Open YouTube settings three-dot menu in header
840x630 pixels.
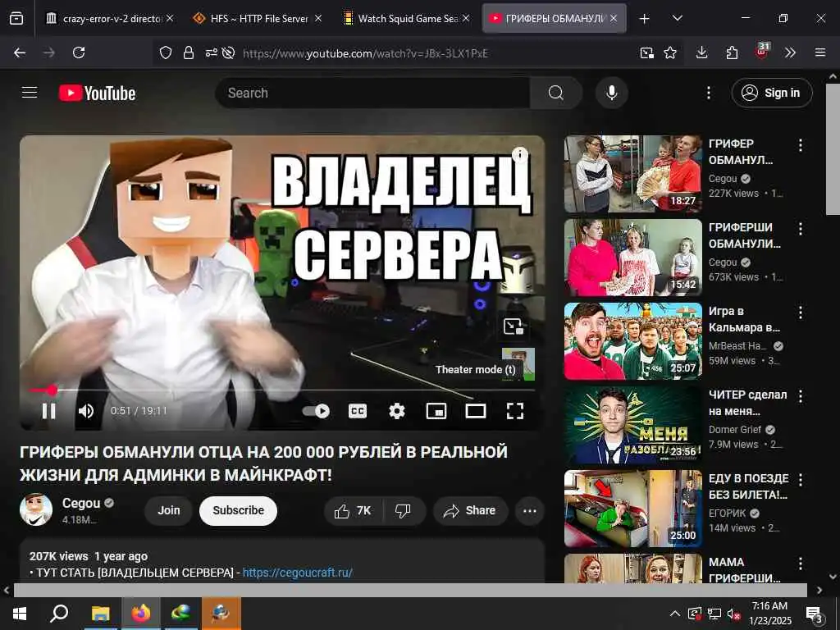708,93
